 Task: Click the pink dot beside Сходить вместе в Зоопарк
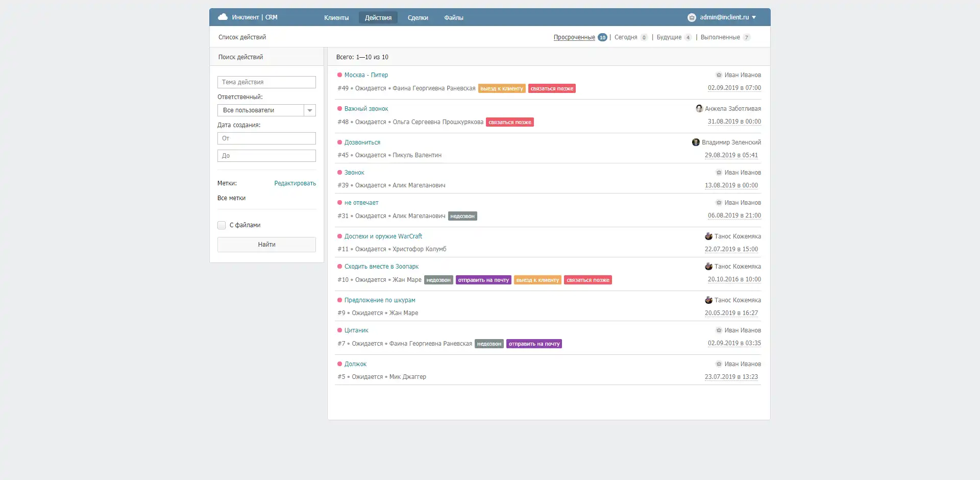[339, 267]
